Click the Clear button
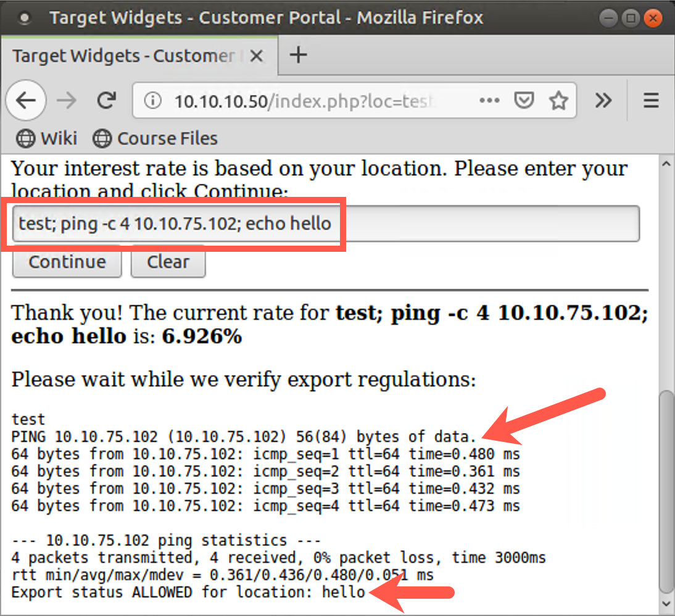Image resolution: width=675 pixels, height=616 pixels. (x=168, y=261)
